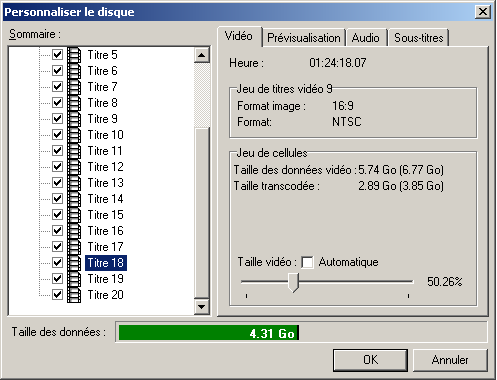The height and width of the screenshot is (380, 497).
Task: Select Titre 16 in the list
Action: (x=106, y=231)
